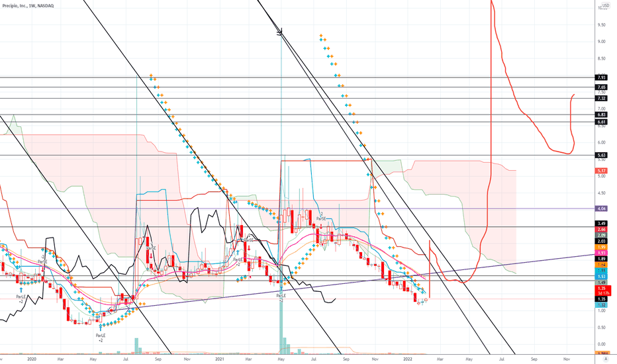Toggle the auto scale A button
This screenshot has height=364, width=617.
coord(606,359)
